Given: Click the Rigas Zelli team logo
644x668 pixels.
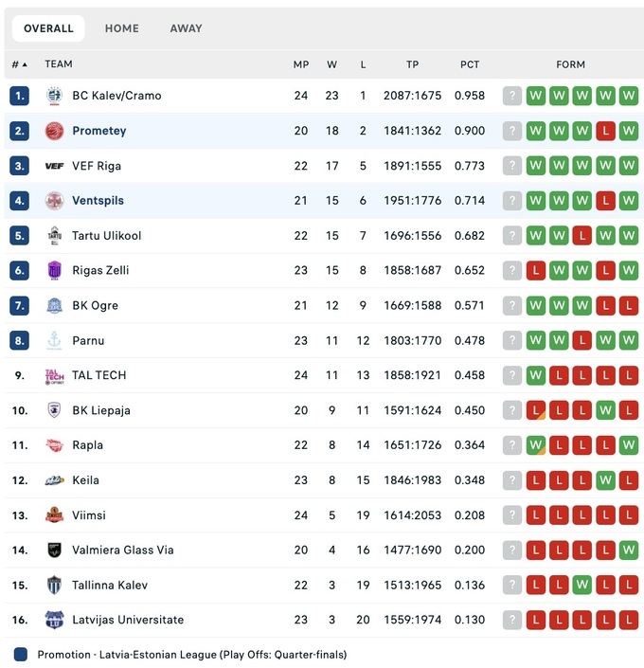Looking at the screenshot, I should (x=54, y=271).
